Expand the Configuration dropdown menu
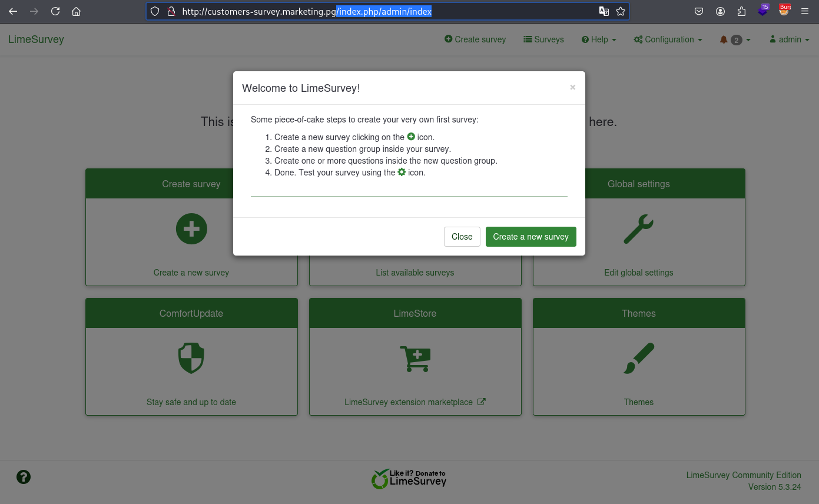Image resolution: width=819 pixels, height=504 pixels. tap(668, 39)
